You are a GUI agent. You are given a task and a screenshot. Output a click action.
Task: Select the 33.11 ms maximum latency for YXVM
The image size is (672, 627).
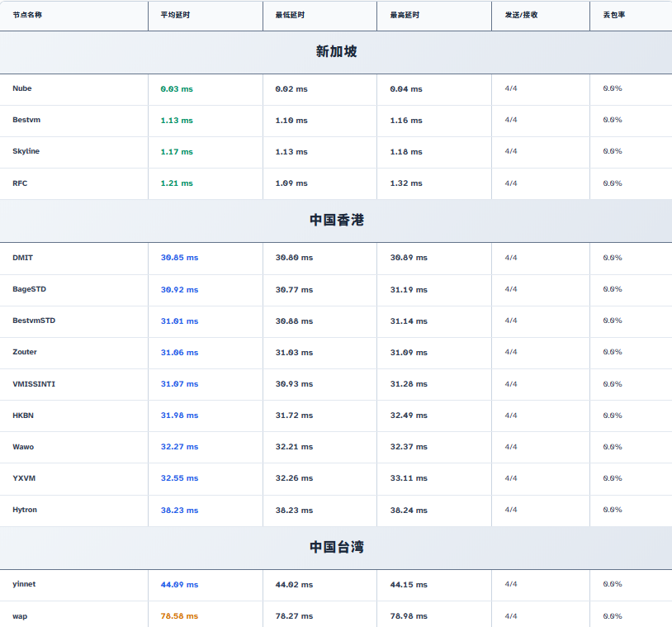(x=409, y=478)
